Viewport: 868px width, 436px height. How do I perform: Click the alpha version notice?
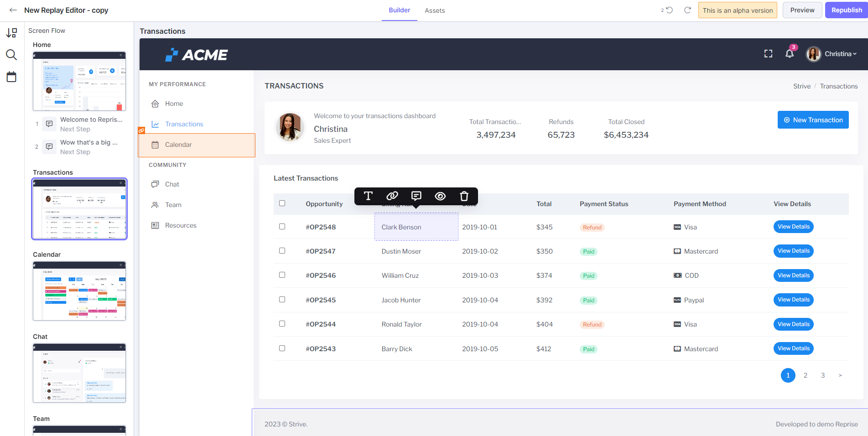pyautogui.click(x=738, y=10)
